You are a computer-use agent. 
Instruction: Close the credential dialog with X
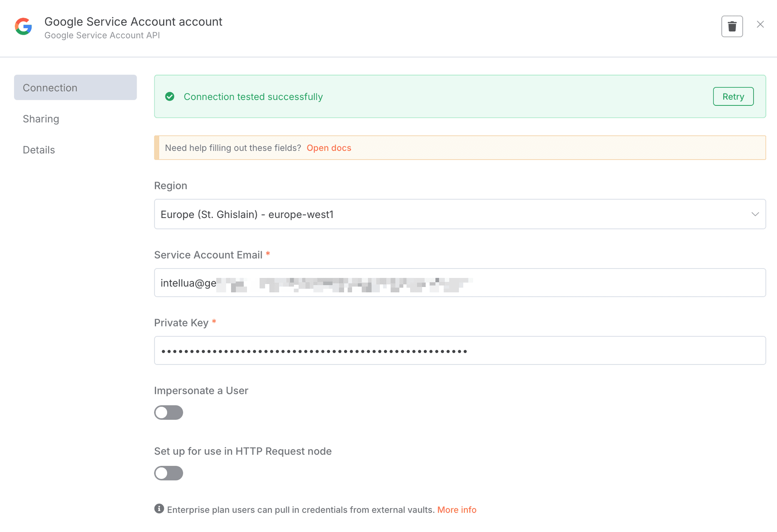coord(760,25)
